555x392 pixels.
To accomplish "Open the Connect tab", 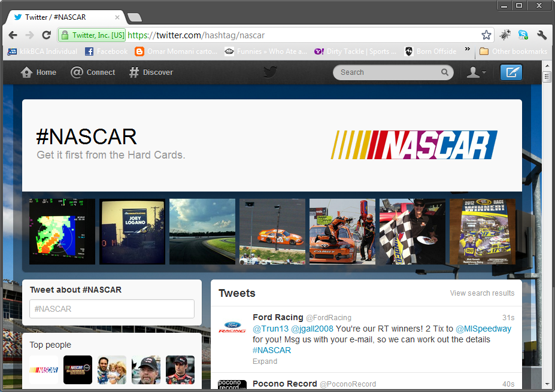I will [93, 72].
